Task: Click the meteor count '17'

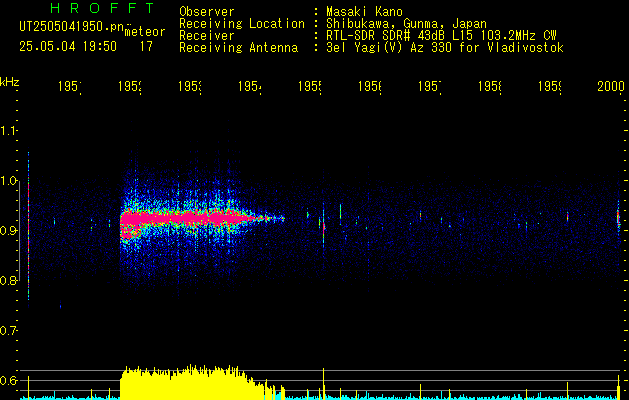Action: click(x=146, y=47)
